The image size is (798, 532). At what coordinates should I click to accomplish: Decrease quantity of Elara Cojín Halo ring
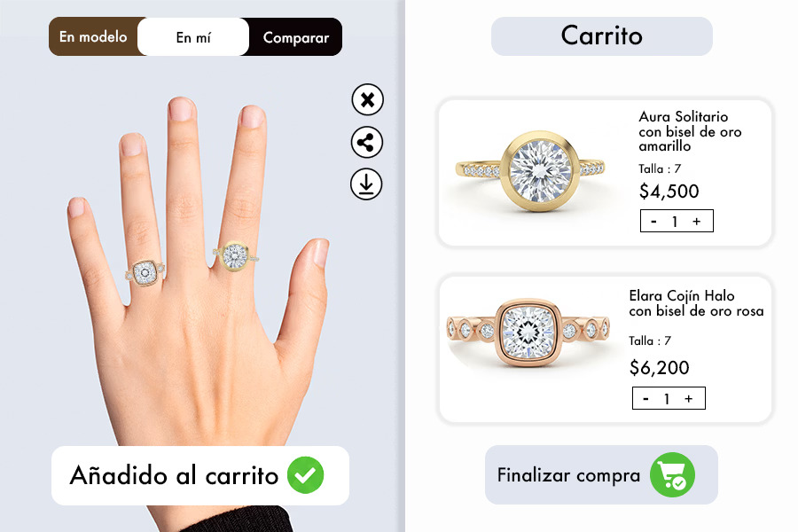(x=645, y=398)
